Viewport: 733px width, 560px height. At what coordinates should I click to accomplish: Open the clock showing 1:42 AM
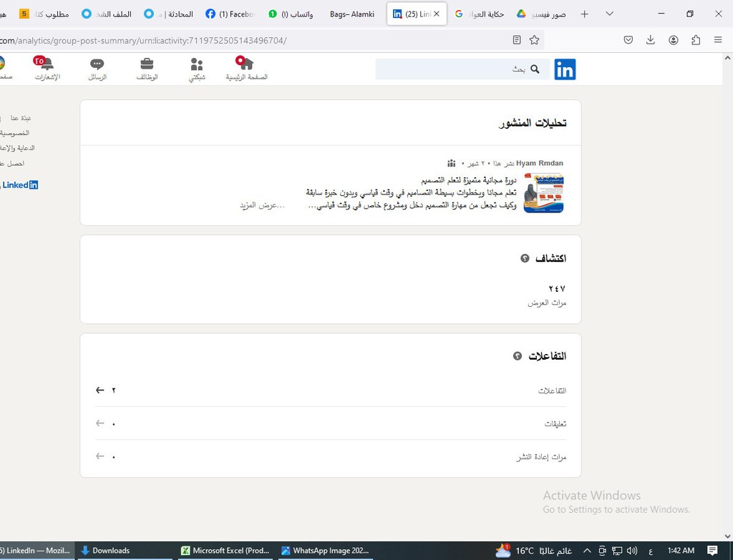(x=681, y=551)
